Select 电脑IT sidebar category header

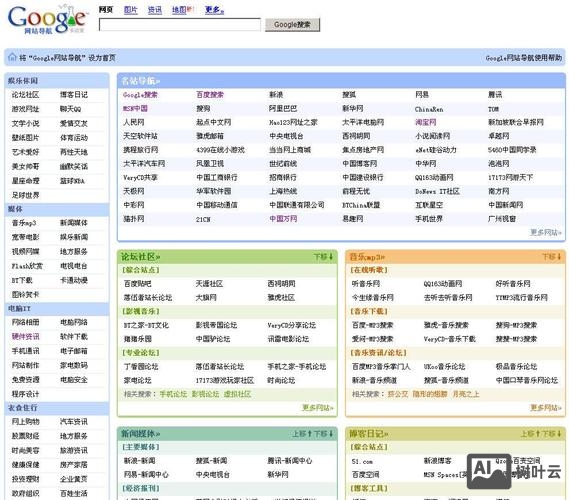tap(57, 308)
